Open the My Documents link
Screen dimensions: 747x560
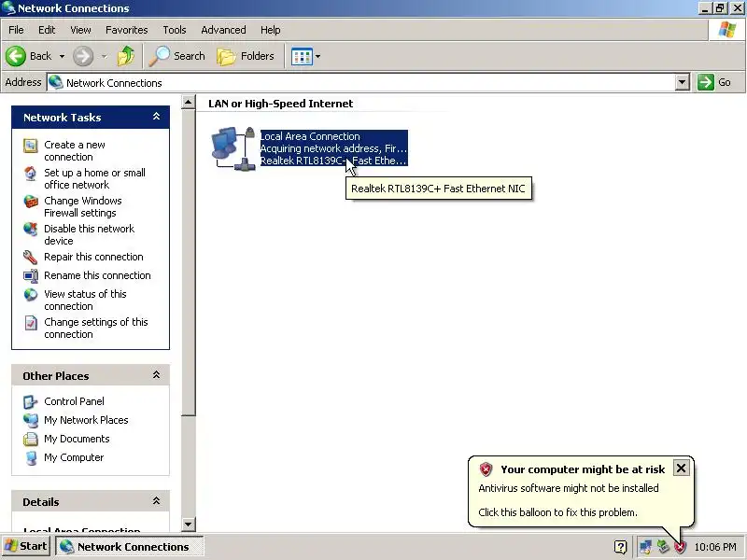[x=77, y=439]
